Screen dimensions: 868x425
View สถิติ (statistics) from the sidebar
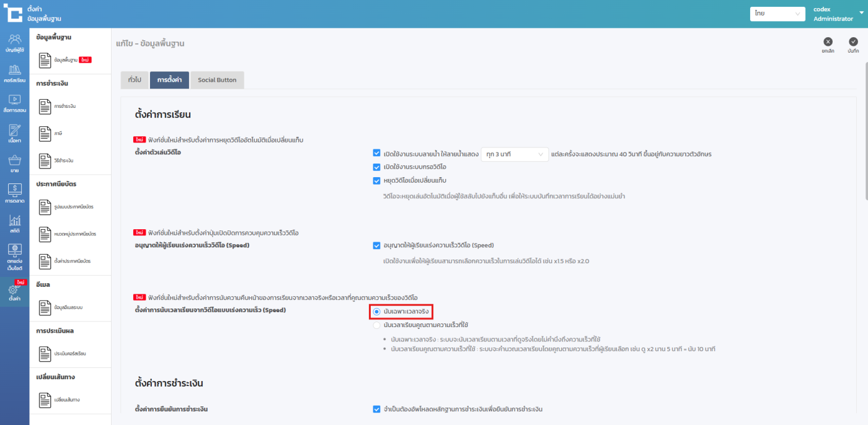click(x=14, y=224)
